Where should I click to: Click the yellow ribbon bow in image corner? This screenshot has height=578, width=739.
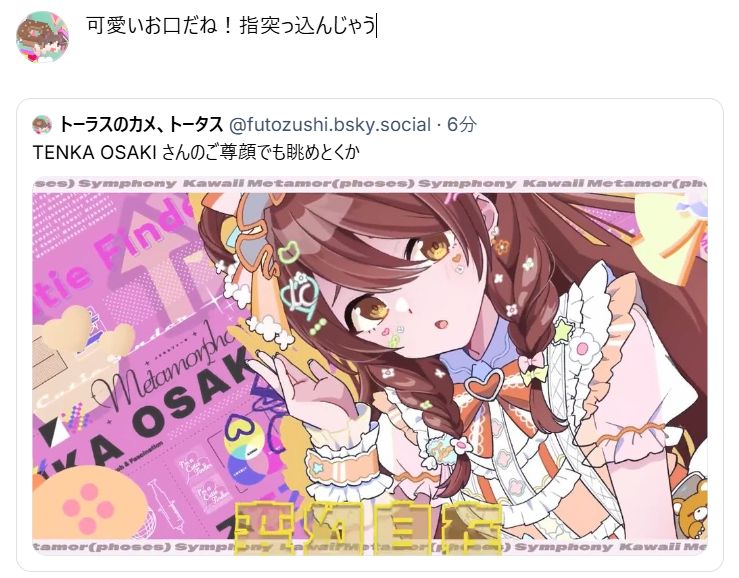(670, 232)
